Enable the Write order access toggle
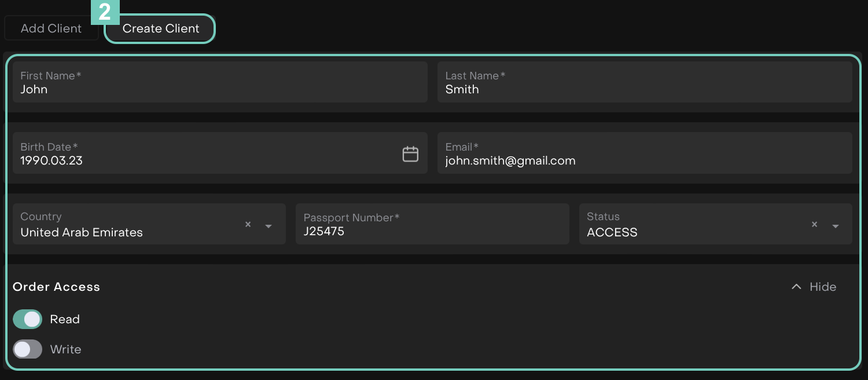 coord(28,349)
